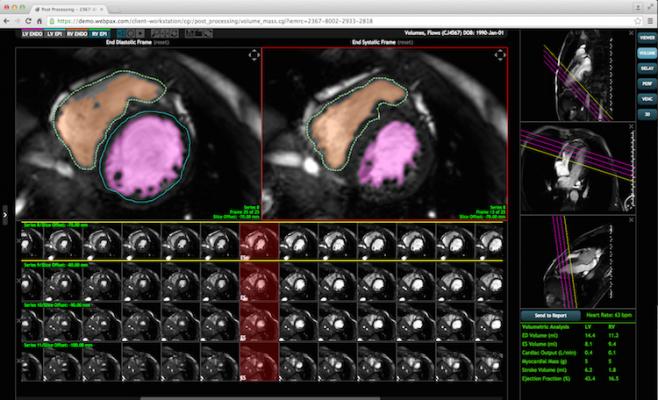658x400 pixels.
Task: Toggle the LV ENDO contour
Action: (31, 33)
